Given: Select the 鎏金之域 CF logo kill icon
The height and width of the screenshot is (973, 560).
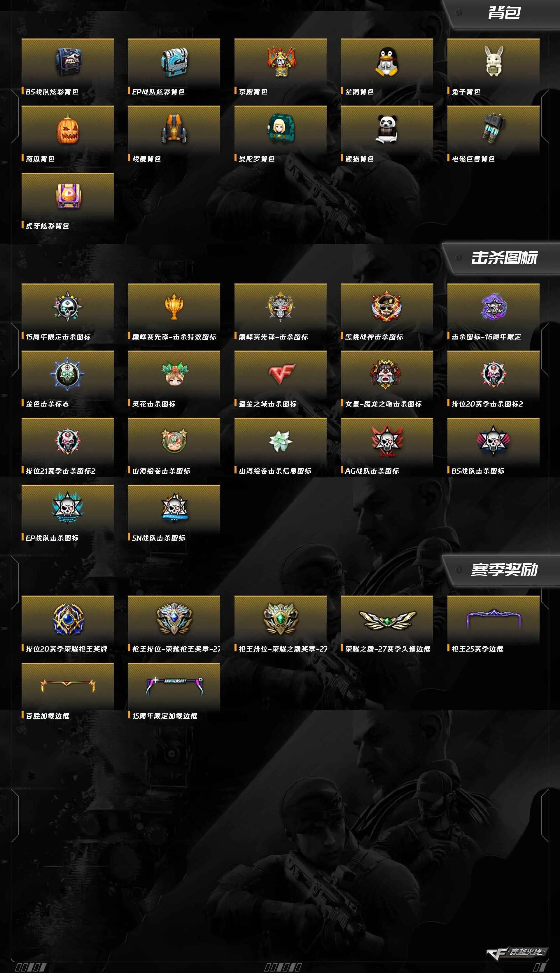Looking at the screenshot, I should click(281, 374).
